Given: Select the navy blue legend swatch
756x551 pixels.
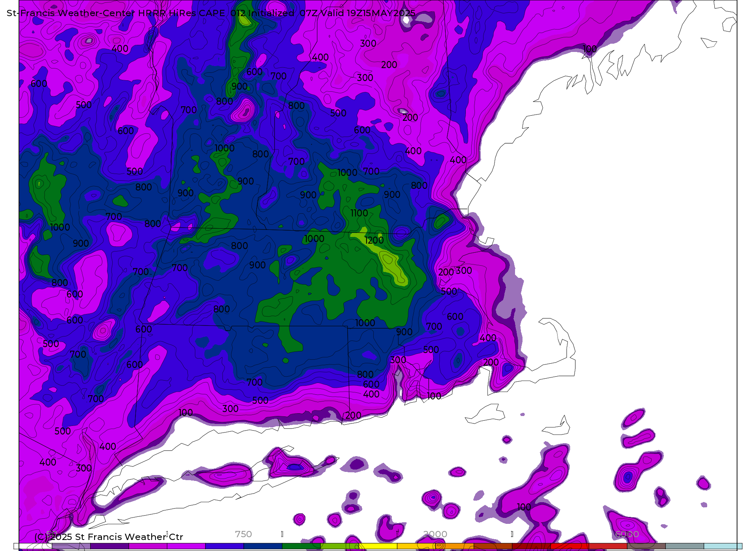Looking at the screenshot, I should click(x=263, y=546).
